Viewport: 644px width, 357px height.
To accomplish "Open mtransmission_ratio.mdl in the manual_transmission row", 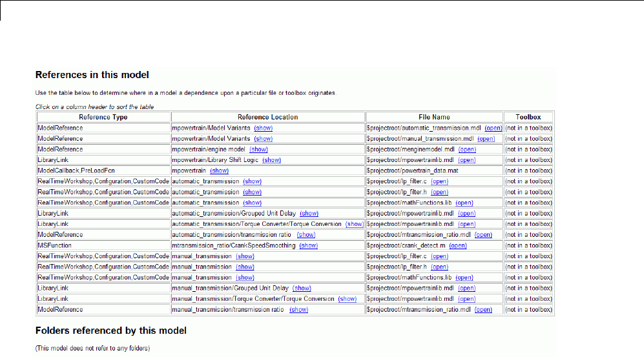I will 483,309.
